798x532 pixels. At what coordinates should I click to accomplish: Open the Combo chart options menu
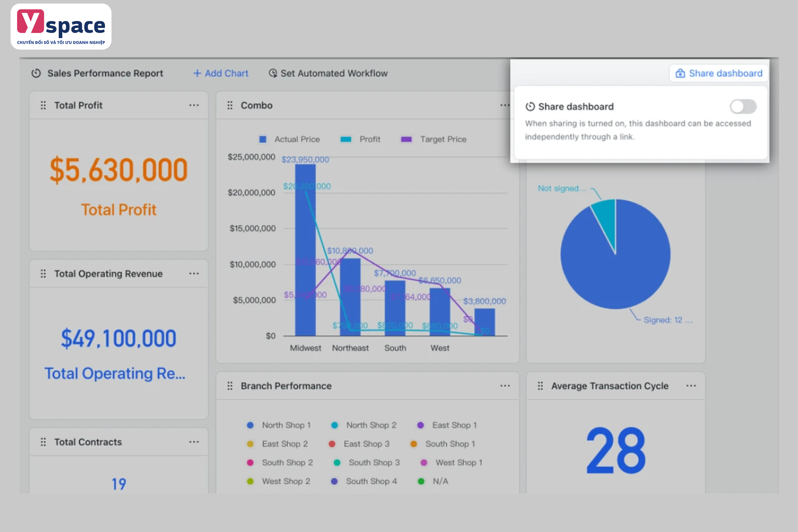505,105
